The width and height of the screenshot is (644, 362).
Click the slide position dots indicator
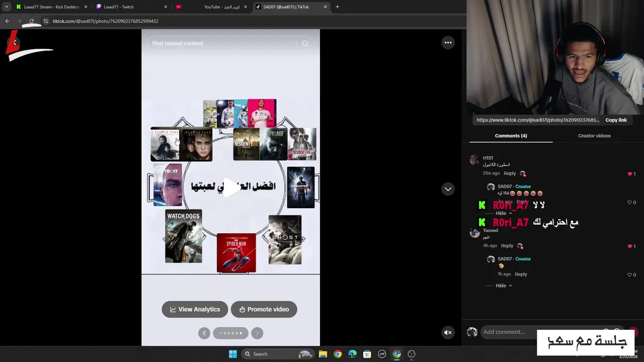click(230, 333)
